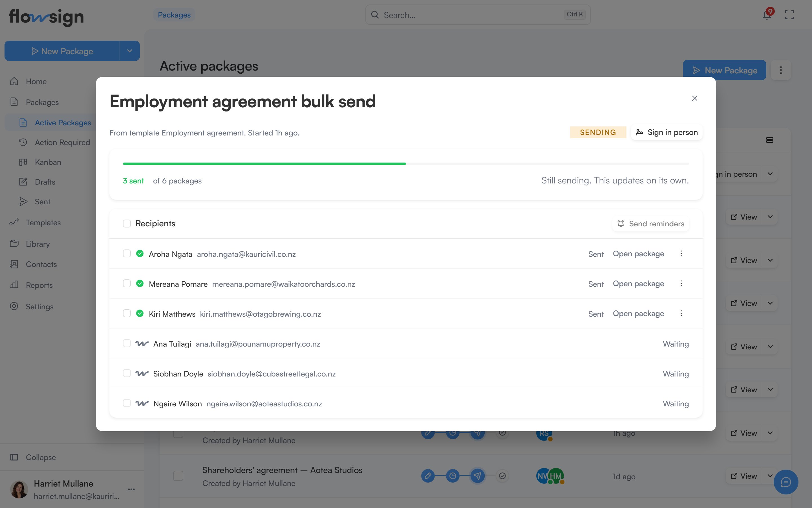Open Reports in sidebar
This screenshot has height=508, width=812.
coord(39,285)
